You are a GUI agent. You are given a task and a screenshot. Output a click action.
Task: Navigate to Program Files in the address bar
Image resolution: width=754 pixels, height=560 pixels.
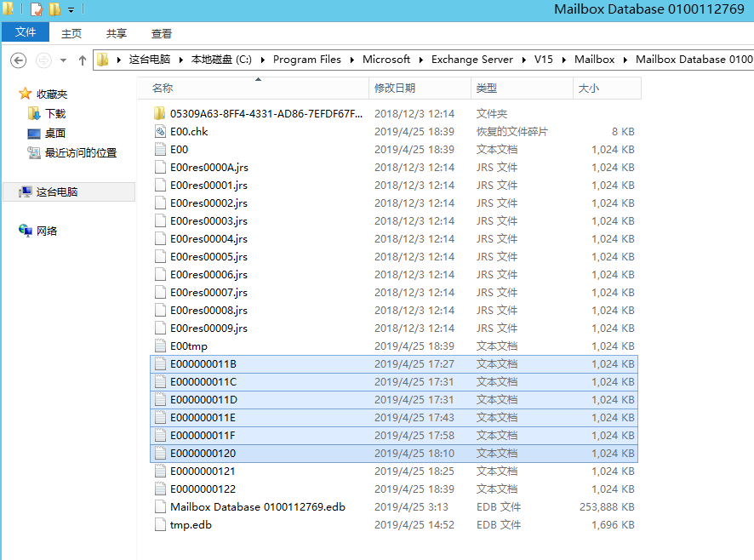click(307, 60)
